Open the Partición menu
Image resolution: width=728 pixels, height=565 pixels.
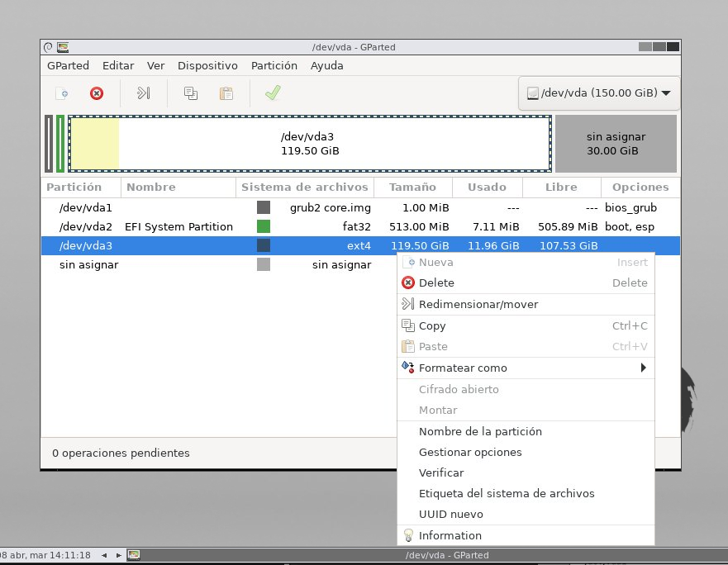pos(274,66)
